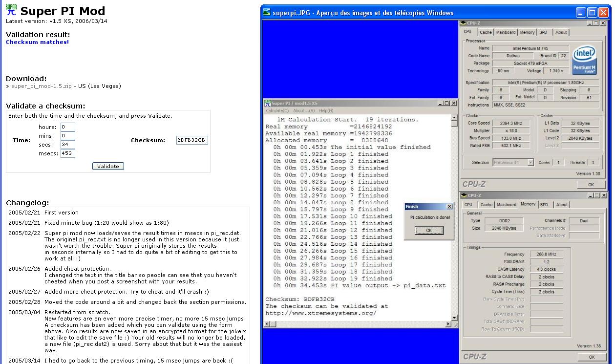Click the Rated FSB value 532.1 MHz
The image size is (615, 364).
[x=511, y=146]
